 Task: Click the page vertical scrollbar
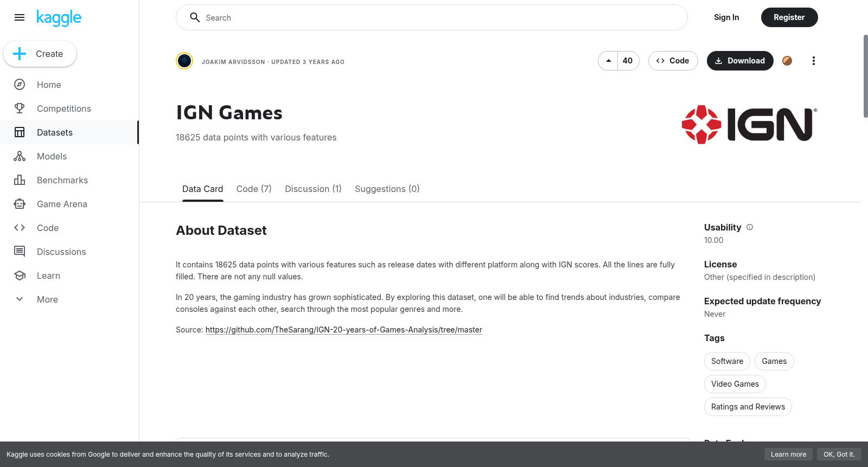click(865, 76)
